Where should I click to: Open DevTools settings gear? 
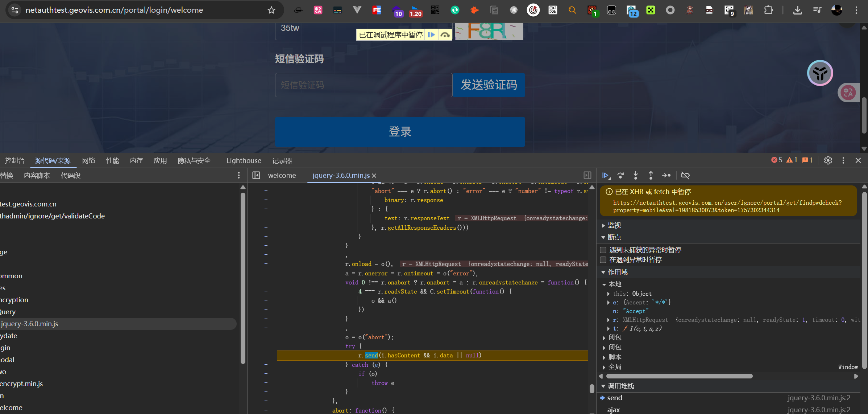[x=828, y=160]
